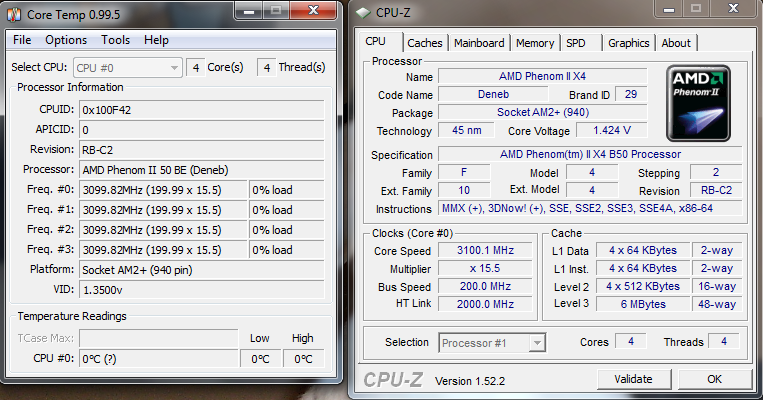
Task: Click the Package value Socket AM2+ (940)
Action: point(543,112)
